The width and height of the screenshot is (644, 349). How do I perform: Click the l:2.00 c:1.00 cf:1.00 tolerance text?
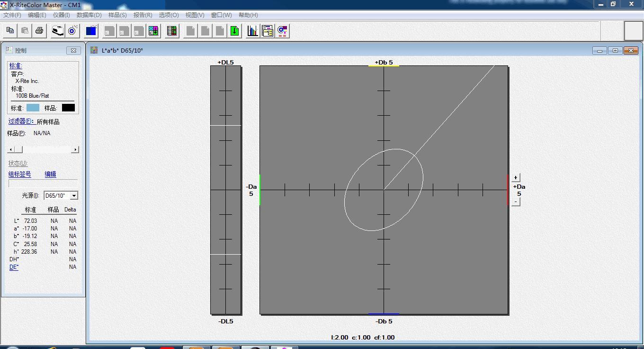point(363,338)
